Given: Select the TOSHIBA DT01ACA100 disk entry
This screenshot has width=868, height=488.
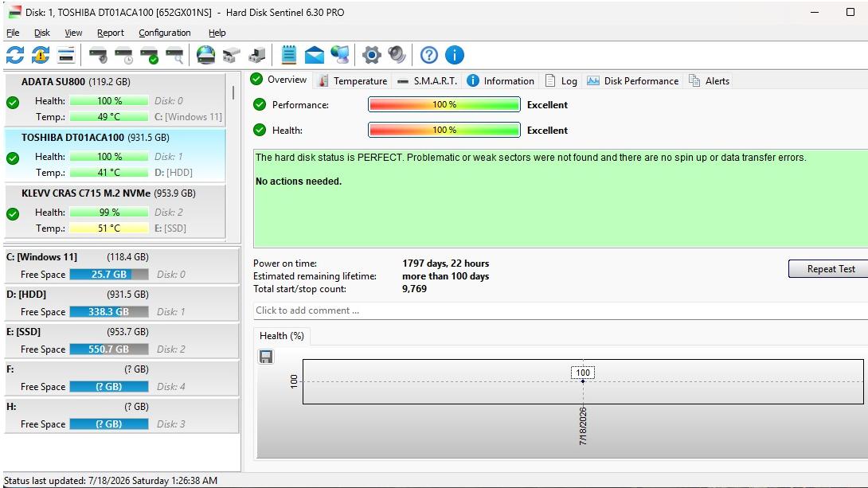Looking at the screenshot, I should [x=115, y=155].
